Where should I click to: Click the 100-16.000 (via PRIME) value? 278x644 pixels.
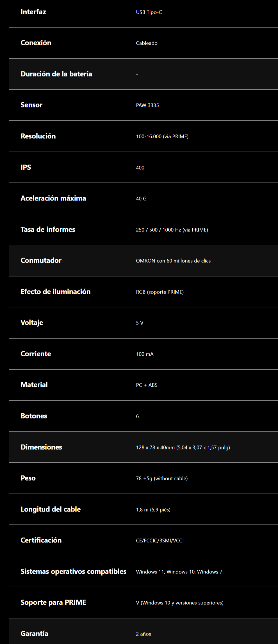[x=162, y=136]
